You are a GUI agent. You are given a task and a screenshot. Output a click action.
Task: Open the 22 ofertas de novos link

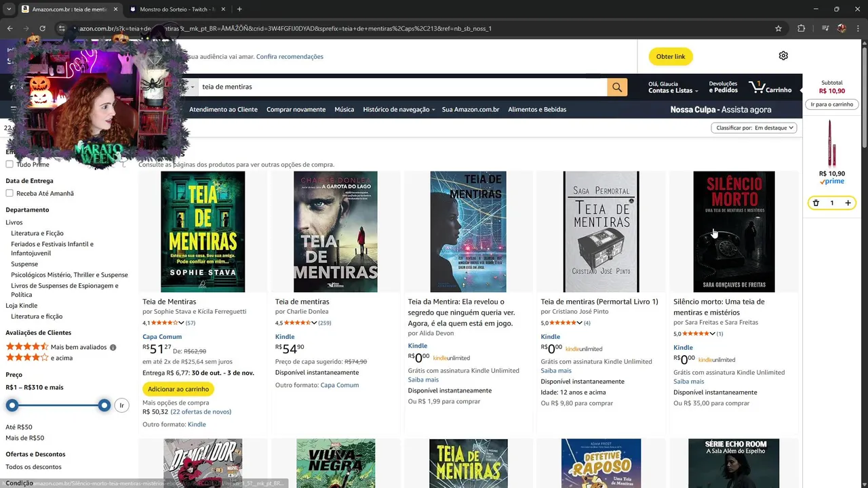coord(201,411)
